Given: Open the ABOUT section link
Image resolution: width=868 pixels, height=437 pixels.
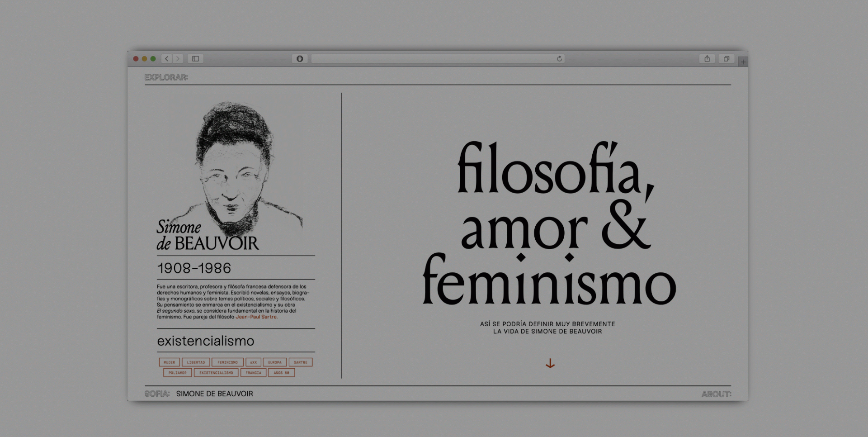Looking at the screenshot, I should pyautogui.click(x=716, y=394).
